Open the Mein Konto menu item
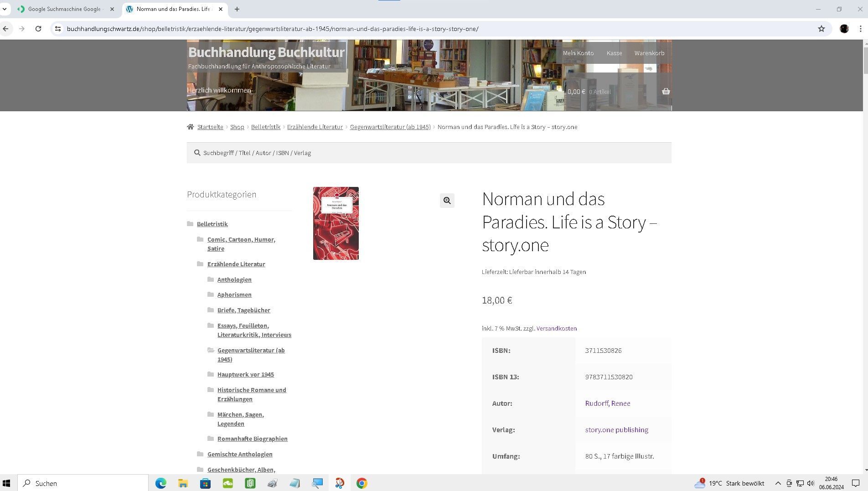 pos(578,53)
